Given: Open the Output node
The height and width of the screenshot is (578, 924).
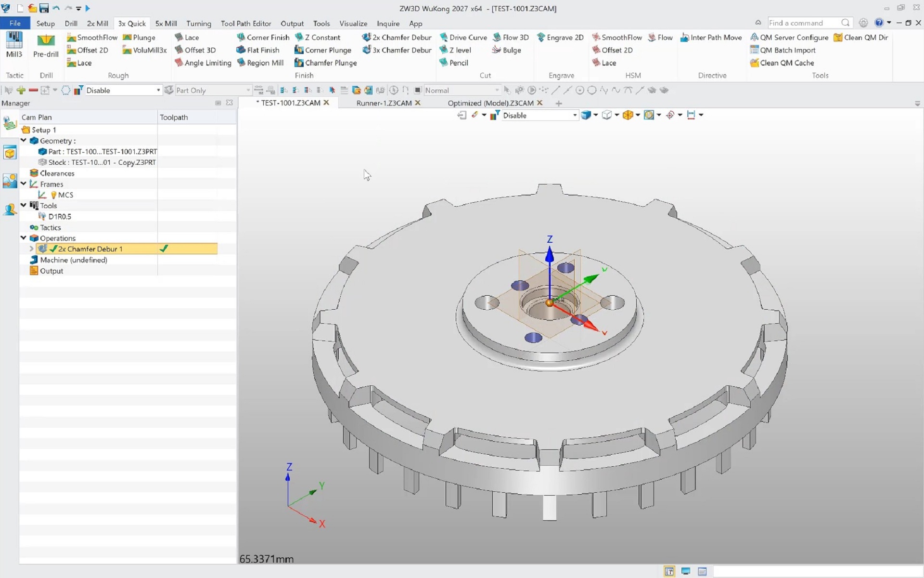Looking at the screenshot, I should click(51, 271).
